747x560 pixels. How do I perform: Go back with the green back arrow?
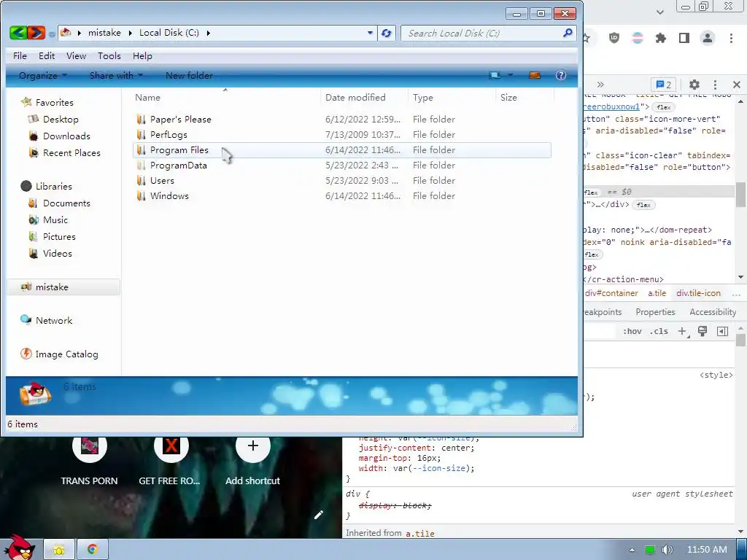(x=18, y=33)
